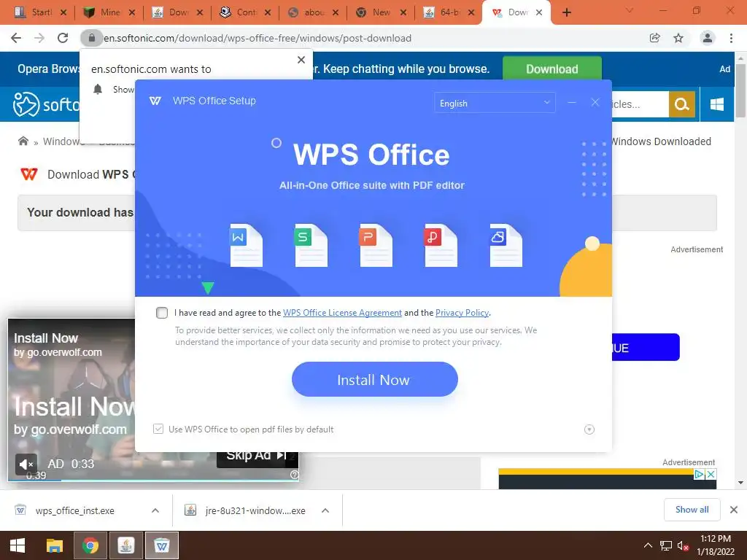Open the English language dropdown in setup
The height and width of the screenshot is (560, 747).
coord(495,103)
